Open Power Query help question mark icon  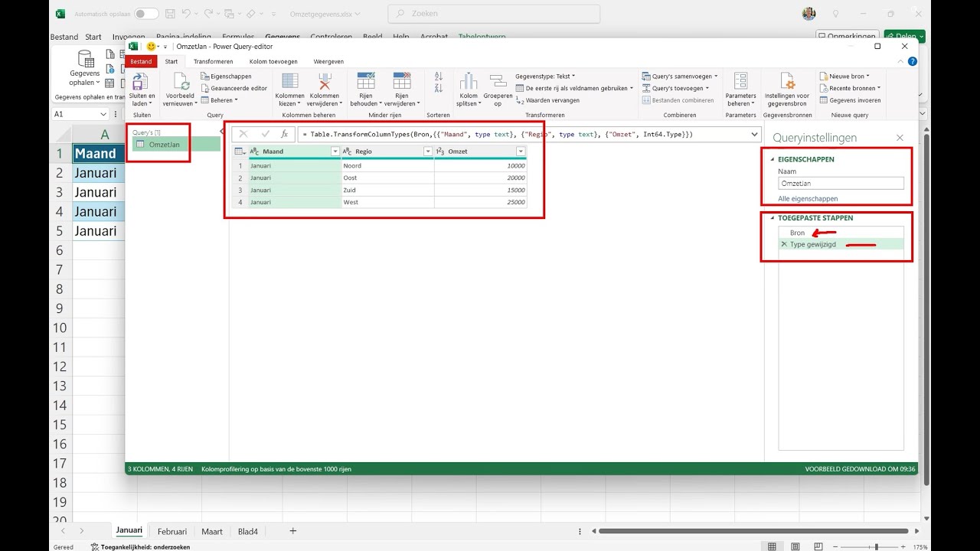(912, 61)
